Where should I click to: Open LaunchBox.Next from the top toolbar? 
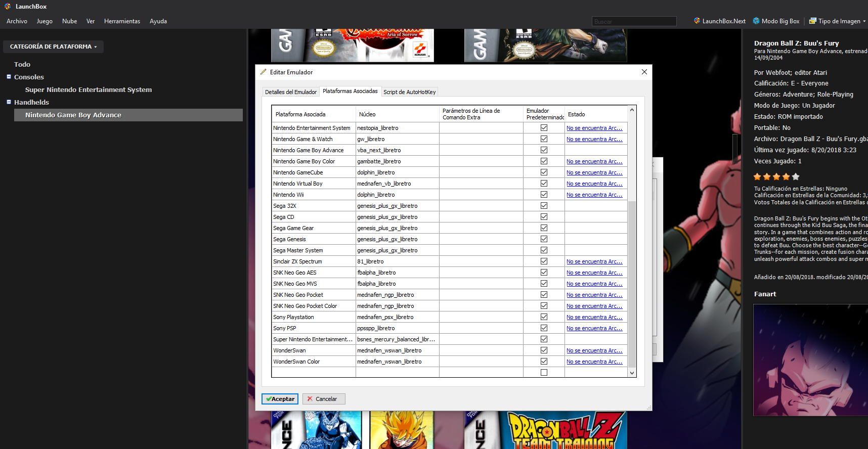coord(720,21)
